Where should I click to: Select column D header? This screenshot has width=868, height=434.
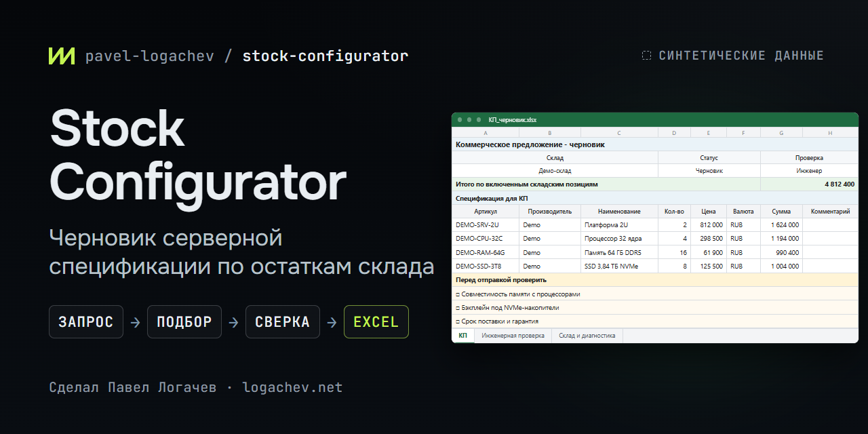tap(674, 133)
